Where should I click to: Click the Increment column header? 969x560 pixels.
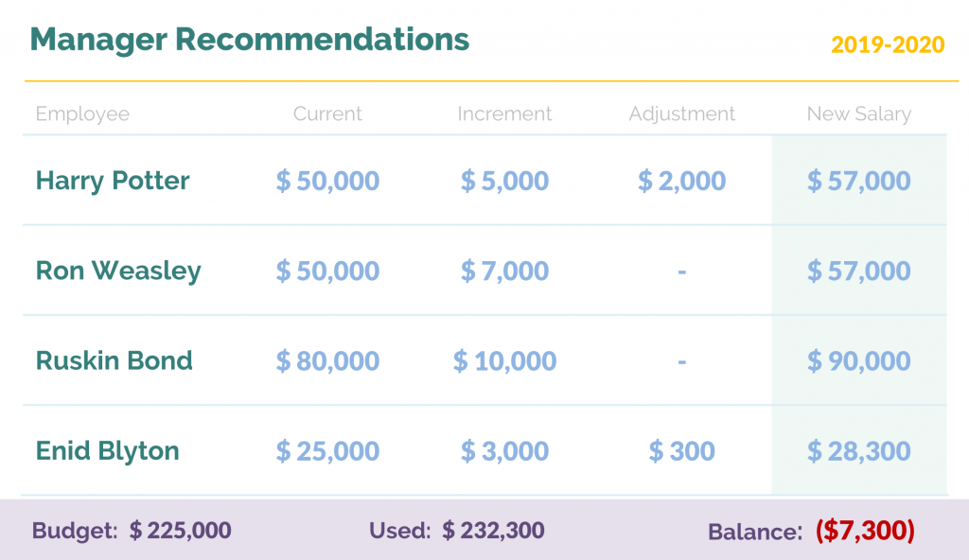504,114
